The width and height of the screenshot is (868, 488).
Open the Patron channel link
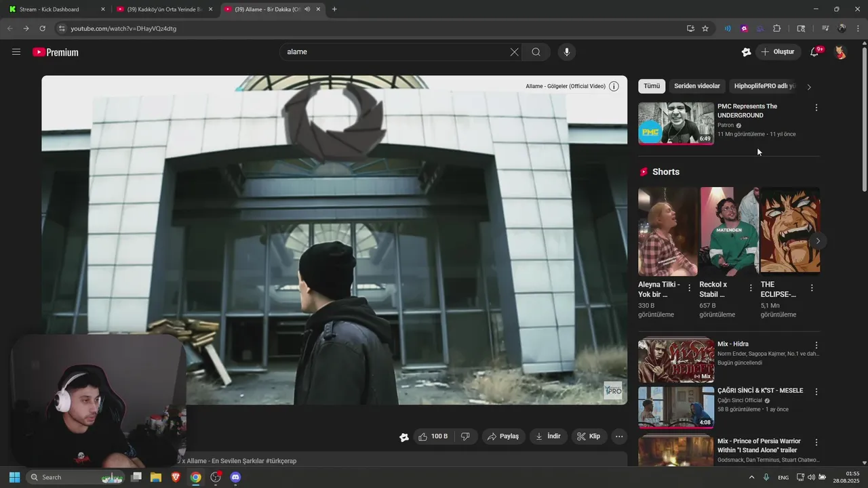point(726,125)
